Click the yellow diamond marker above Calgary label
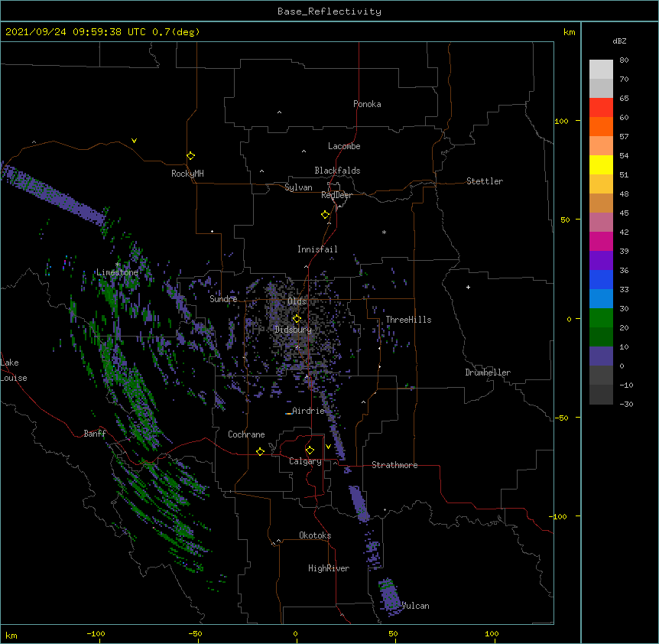659x644 pixels. (x=310, y=450)
